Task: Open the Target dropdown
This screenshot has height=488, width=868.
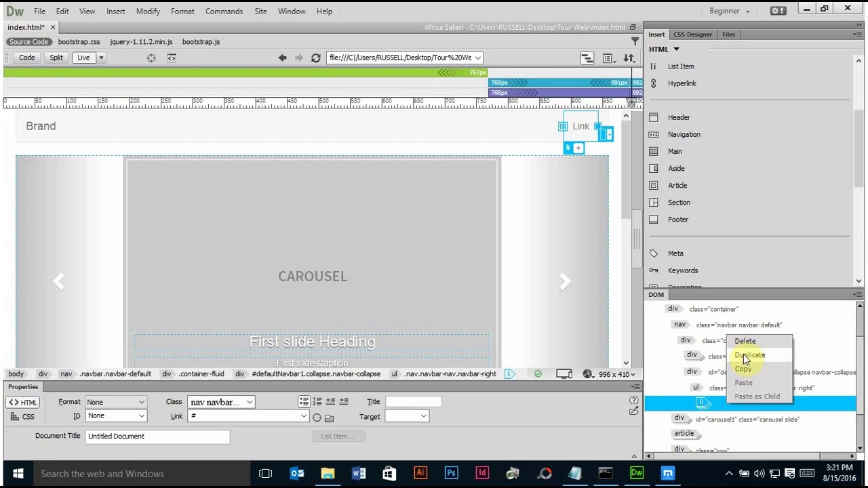Action: pyautogui.click(x=406, y=416)
